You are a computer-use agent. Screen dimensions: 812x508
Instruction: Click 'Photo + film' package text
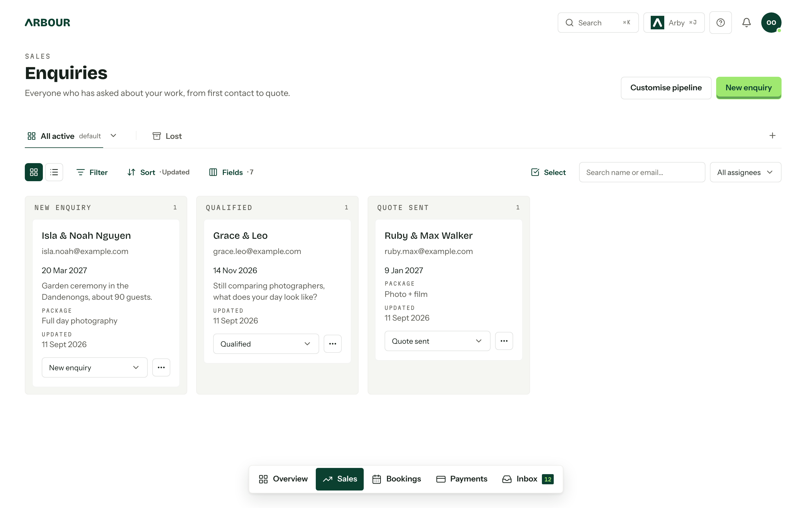pyautogui.click(x=406, y=294)
